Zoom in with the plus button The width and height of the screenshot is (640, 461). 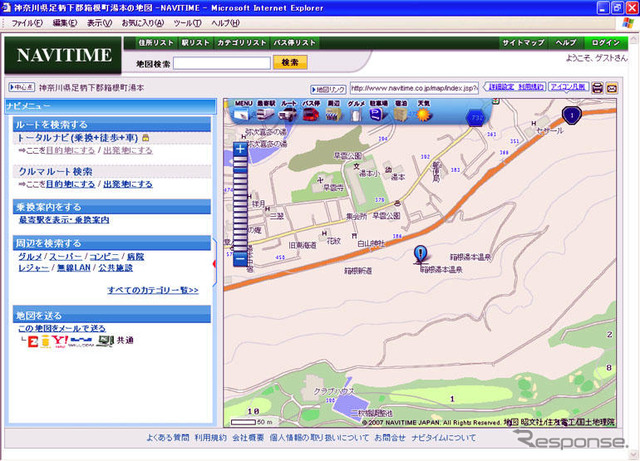(240, 149)
